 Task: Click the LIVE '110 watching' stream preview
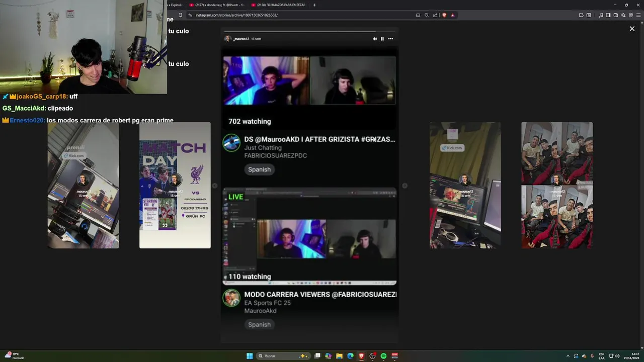309,236
